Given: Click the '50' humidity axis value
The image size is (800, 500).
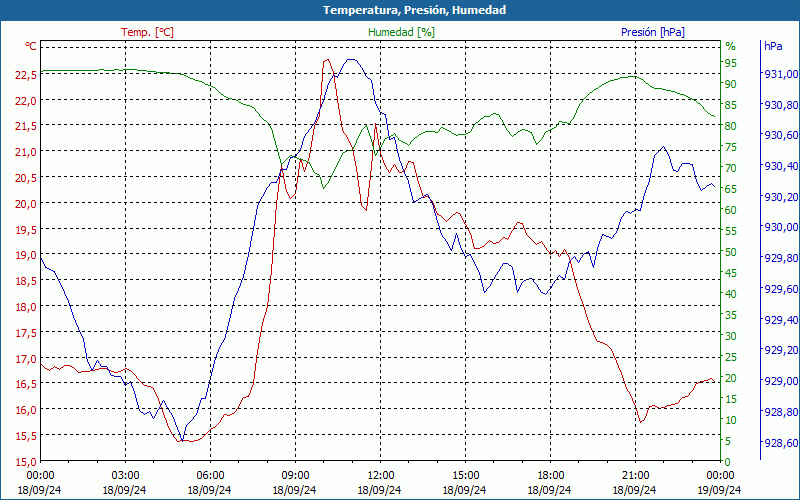Looking at the screenshot, I should point(731,252).
